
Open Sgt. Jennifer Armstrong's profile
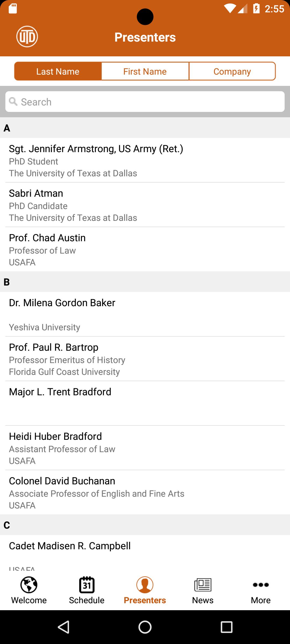(x=145, y=160)
